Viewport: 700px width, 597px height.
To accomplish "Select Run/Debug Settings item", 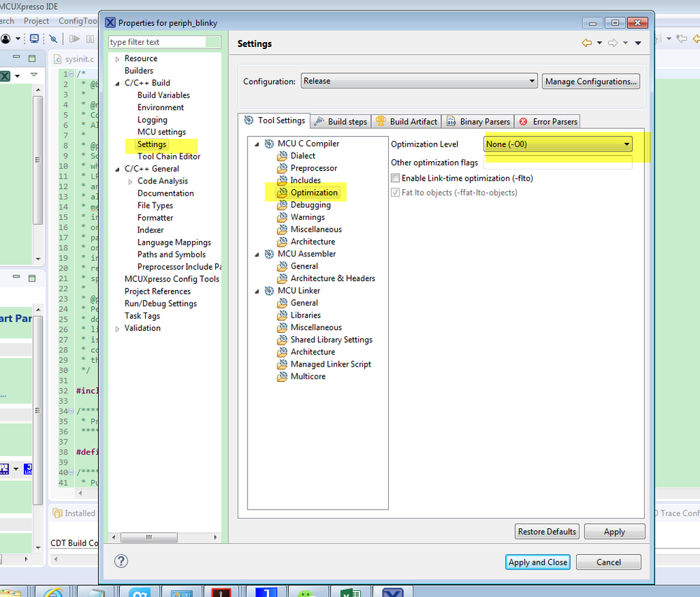I will pos(160,303).
